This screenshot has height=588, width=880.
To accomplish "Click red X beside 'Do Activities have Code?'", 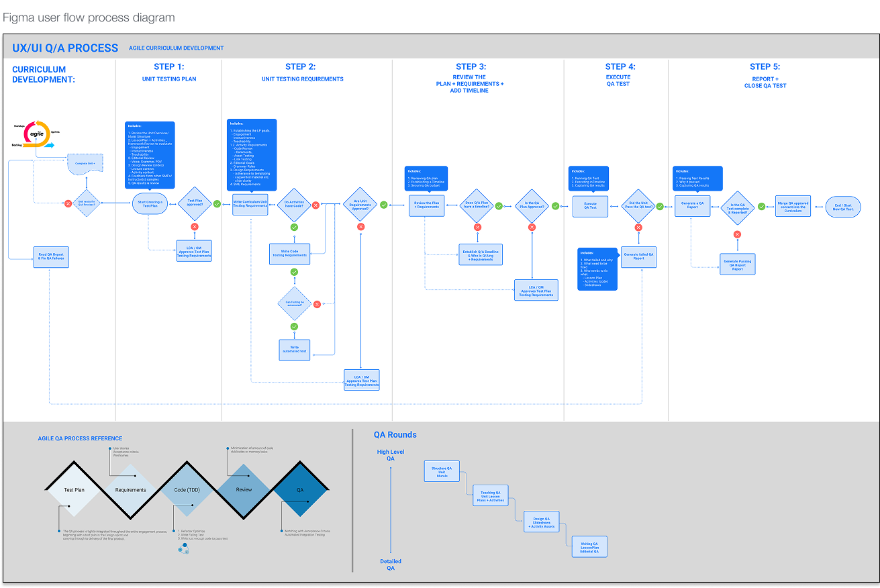I will [x=317, y=205].
